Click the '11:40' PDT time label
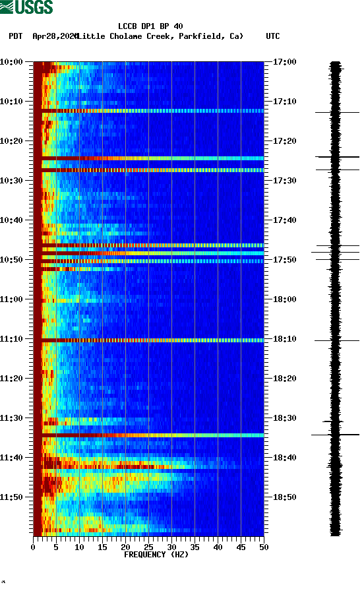The height and width of the screenshot is (589, 364). point(11,458)
